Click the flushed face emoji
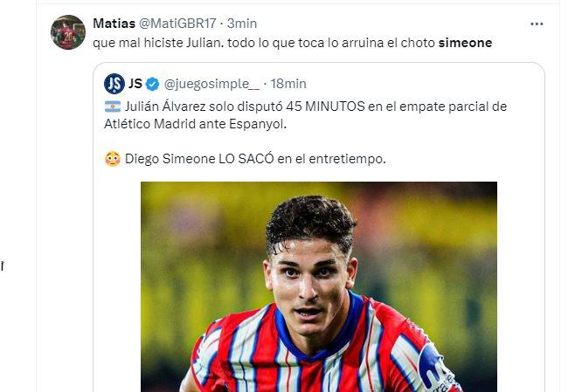This screenshot has height=392, width=582. (x=113, y=159)
